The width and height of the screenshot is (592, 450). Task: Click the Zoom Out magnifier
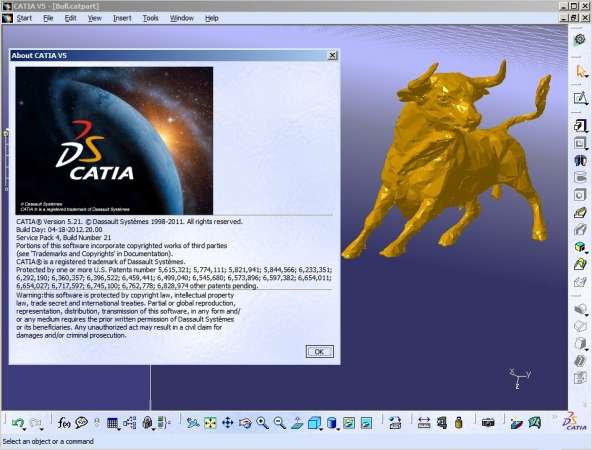[279, 423]
